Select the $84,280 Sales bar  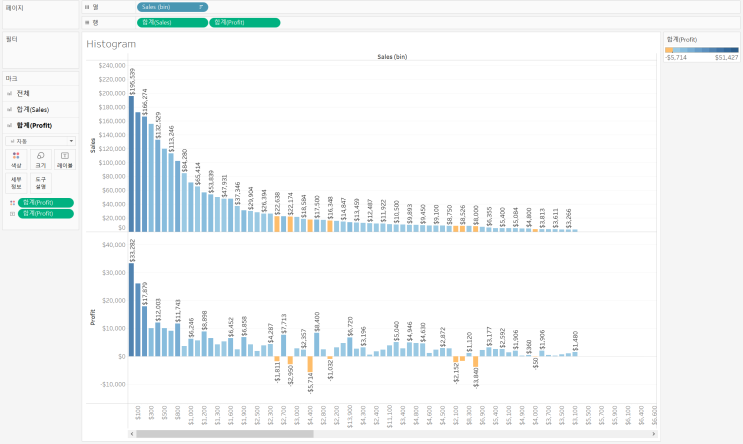(x=184, y=202)
